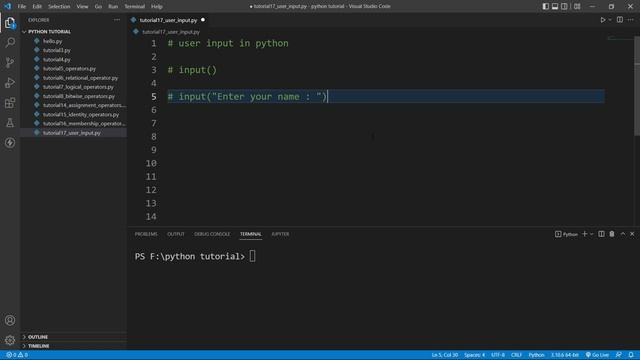The width and height of the screenshot is (640, 360).
Task: Toggle the primary sidebar layout icon
Action: click(x=545, y=7)
